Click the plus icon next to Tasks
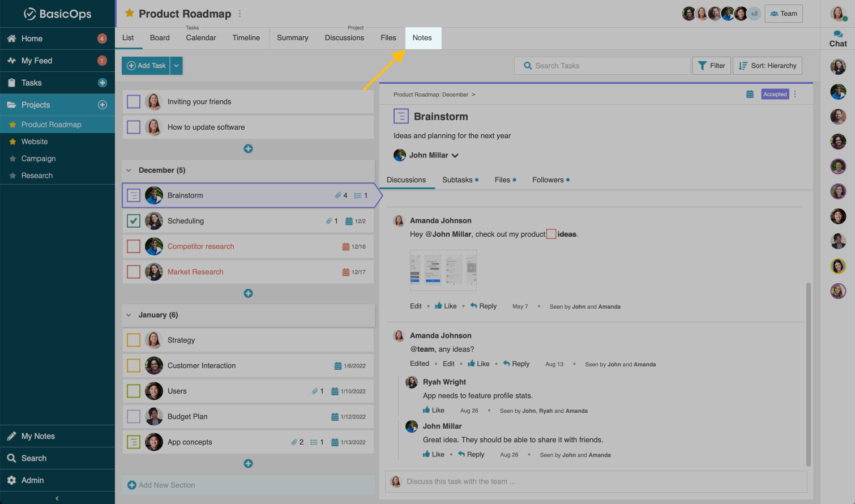This screenshot has height=504, width=855. pyautogui.click(x=102, y=83)
